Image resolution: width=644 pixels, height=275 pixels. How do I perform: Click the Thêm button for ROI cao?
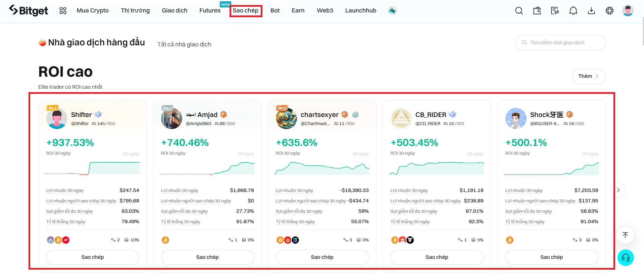click(589, 76)
